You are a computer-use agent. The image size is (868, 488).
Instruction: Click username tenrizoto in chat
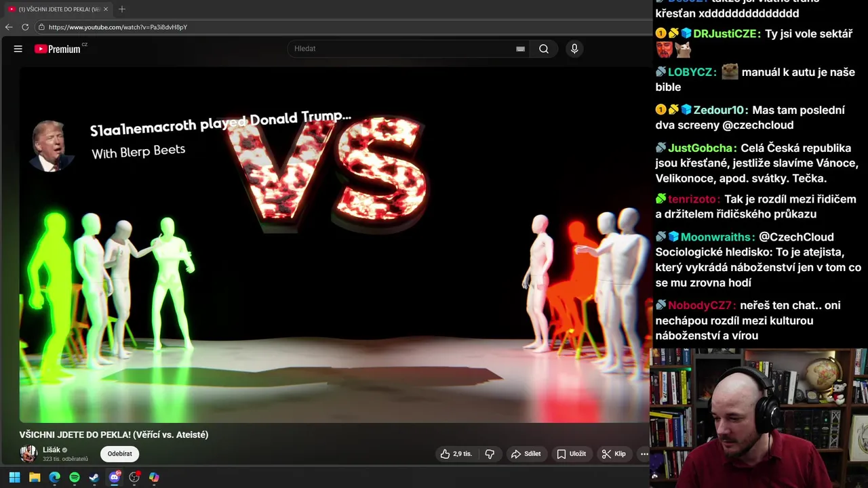[x=693, y=199]
